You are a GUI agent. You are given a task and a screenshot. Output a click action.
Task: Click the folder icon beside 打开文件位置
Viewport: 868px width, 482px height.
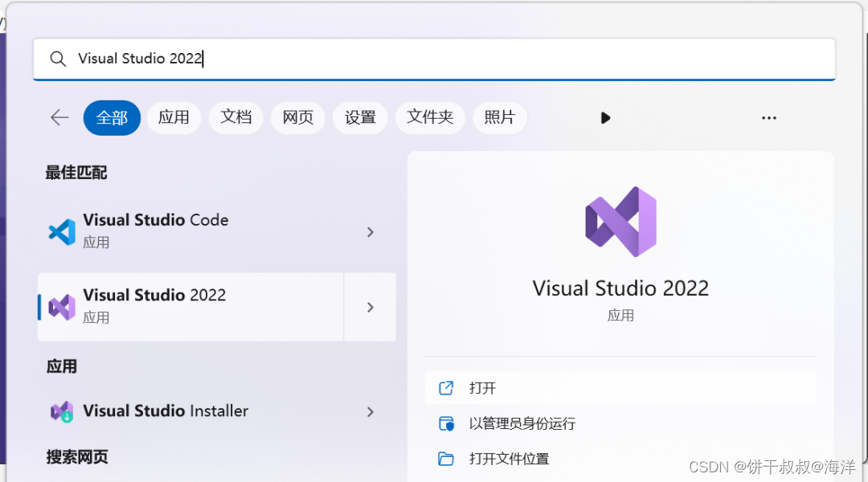click(x=446, y=459)
